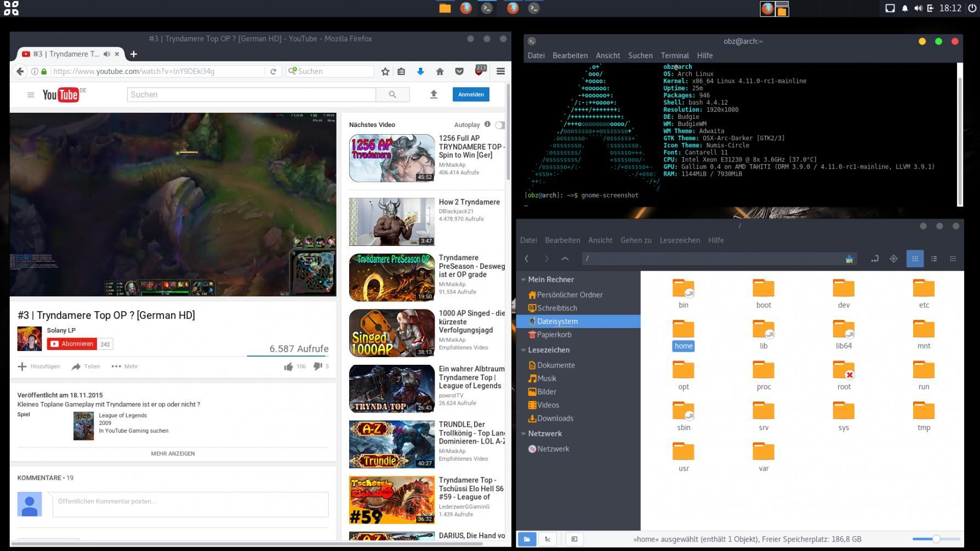Switch file manager to icon view
Screen dimensions: 980x551
coord(915,259)
